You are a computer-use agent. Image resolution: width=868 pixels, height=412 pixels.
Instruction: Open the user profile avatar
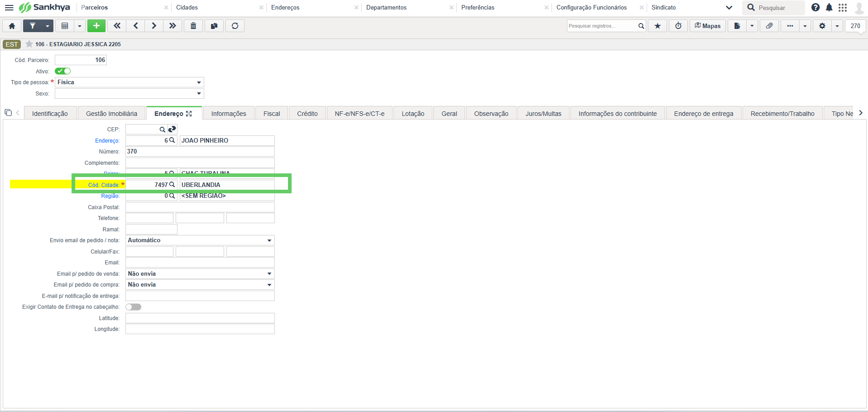tap(859, 8)
